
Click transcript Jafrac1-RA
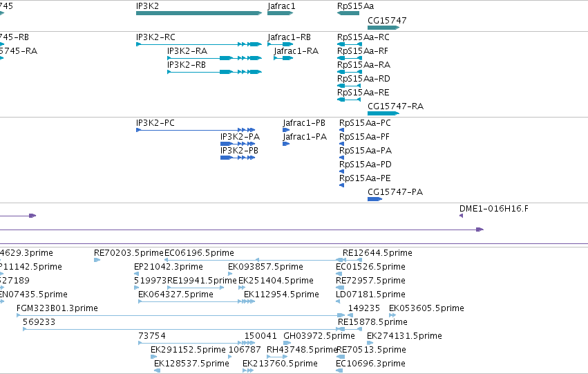[283, 58]
